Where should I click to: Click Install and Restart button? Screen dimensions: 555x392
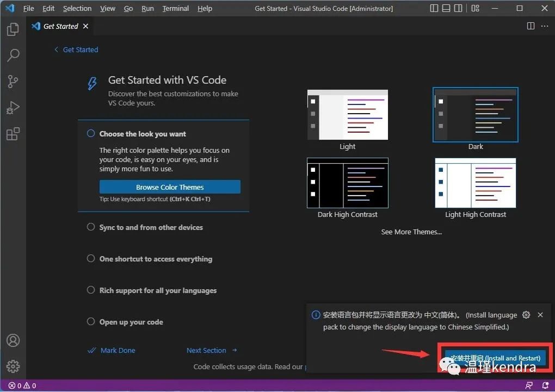495,358
